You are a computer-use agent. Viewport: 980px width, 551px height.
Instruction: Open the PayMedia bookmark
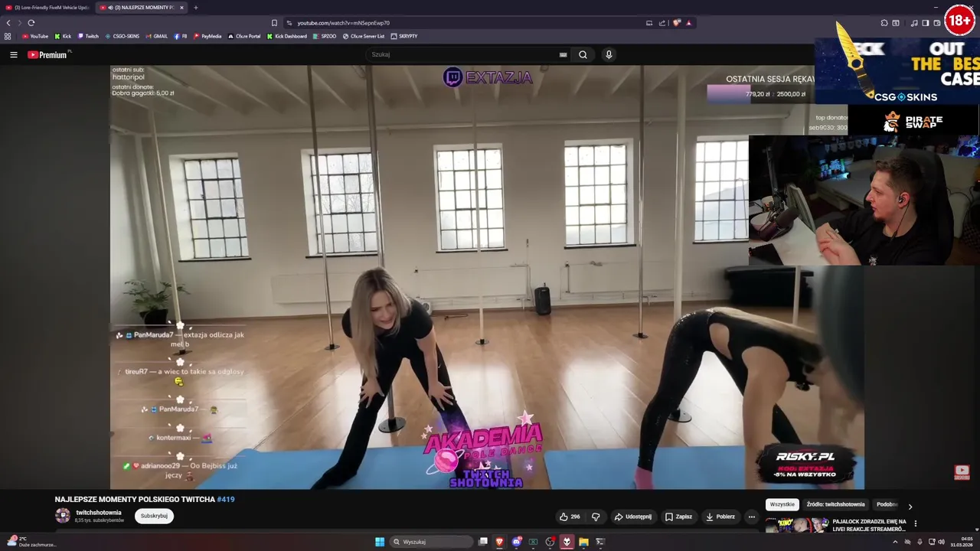(x=207, y=36)
